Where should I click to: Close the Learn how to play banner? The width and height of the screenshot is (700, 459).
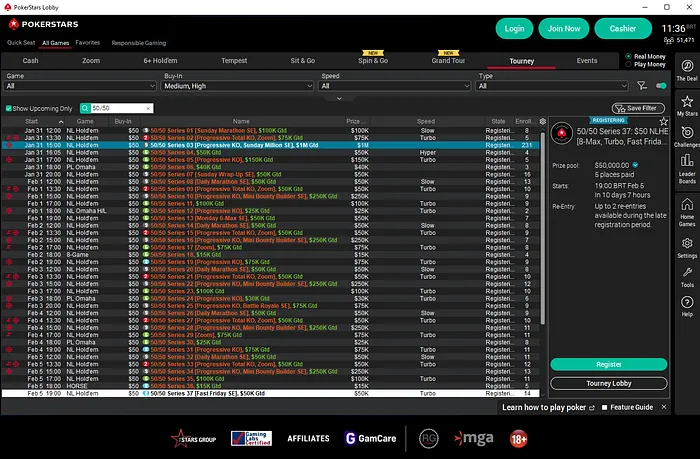[664, 407]
